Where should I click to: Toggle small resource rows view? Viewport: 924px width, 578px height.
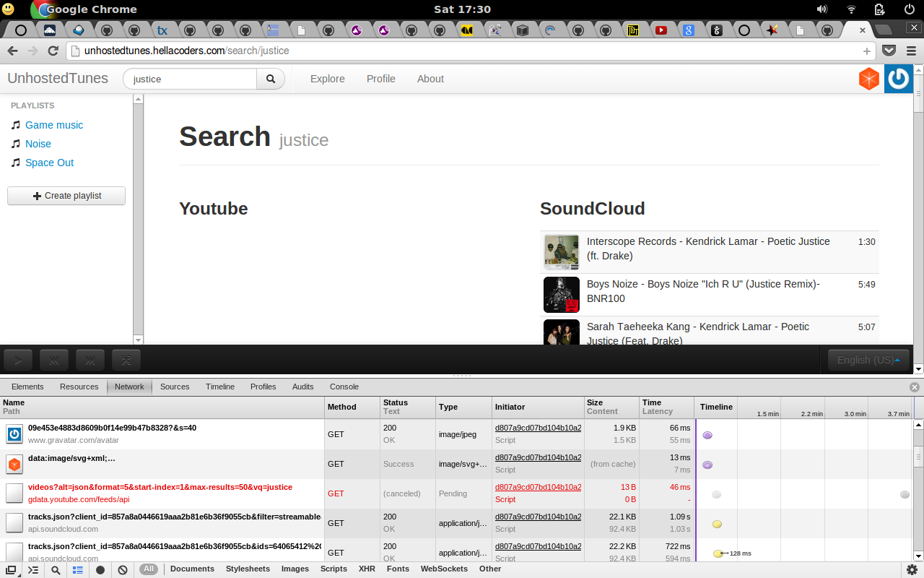(x=77, y=570)
